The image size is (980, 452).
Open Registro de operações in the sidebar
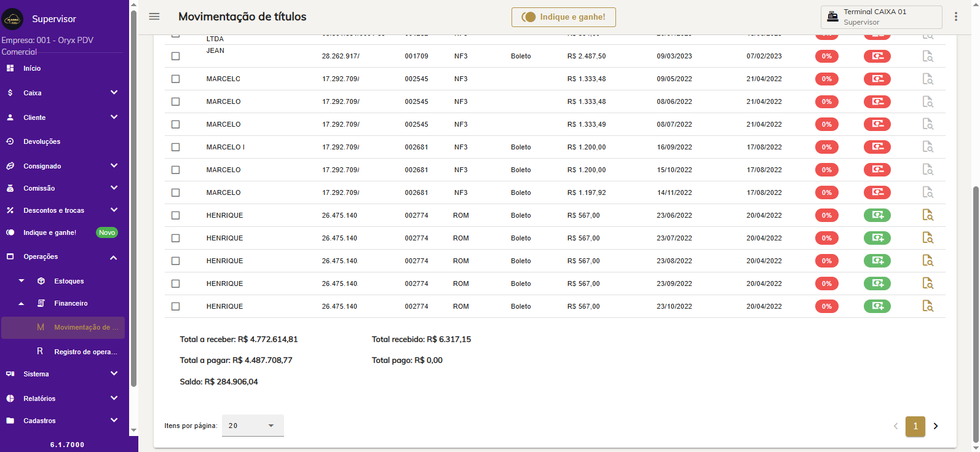[85, 352]
